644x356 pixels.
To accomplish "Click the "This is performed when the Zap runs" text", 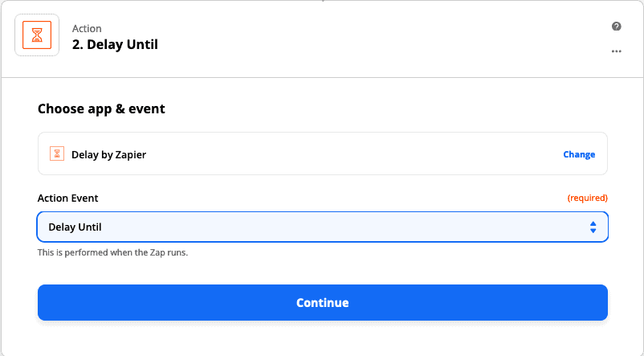I will [x=112, y=252].
